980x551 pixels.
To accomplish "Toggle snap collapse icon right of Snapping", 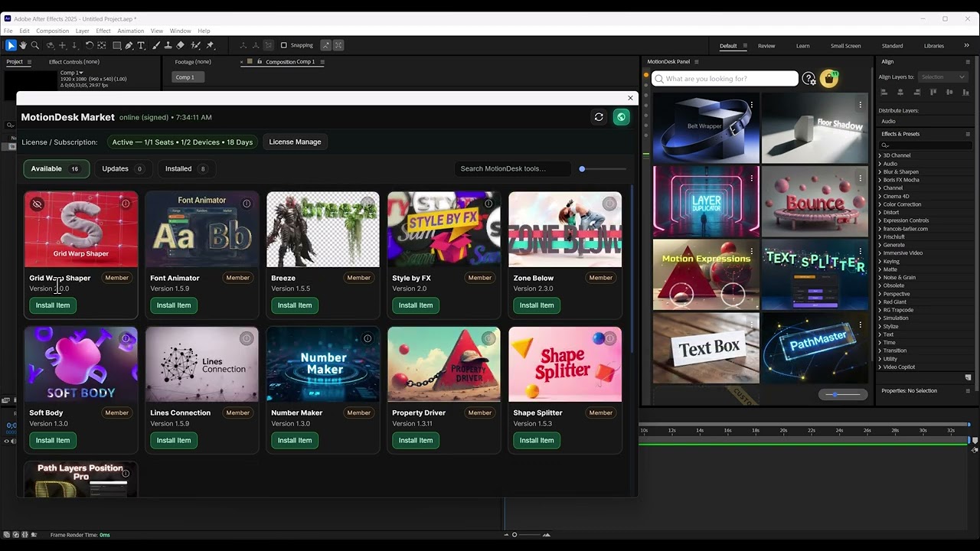I will (325, 45).
